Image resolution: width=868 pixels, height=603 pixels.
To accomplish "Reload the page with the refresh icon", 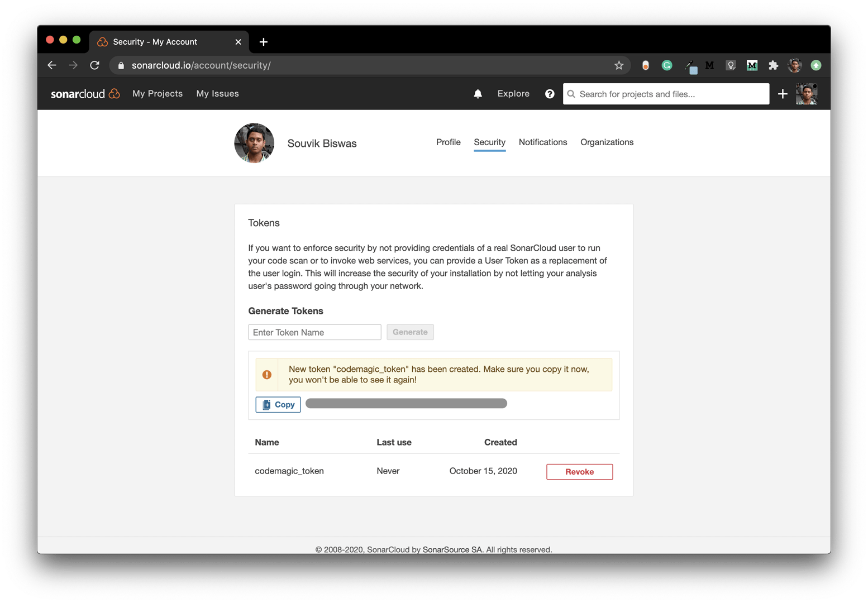I will pos(94,65).
